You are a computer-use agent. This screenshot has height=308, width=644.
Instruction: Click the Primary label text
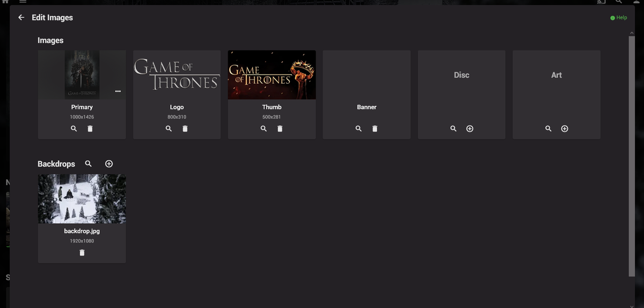[x=82, y=107]
